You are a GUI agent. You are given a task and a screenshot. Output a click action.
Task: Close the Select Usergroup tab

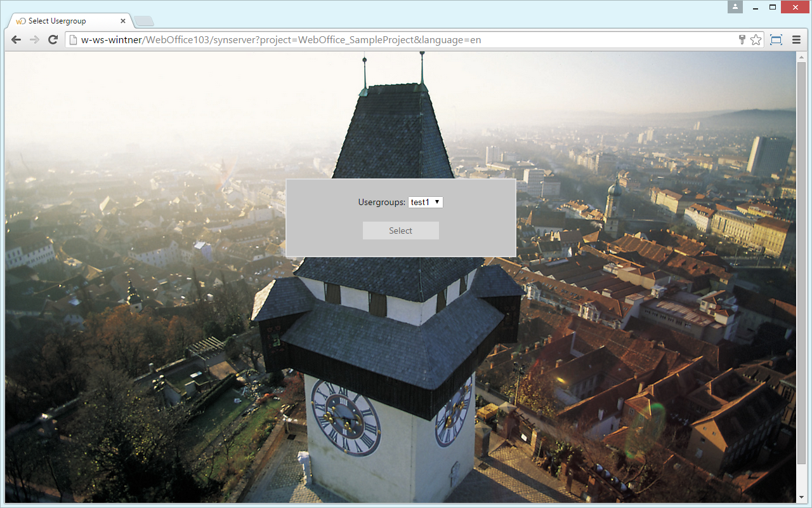coord(123,20)
